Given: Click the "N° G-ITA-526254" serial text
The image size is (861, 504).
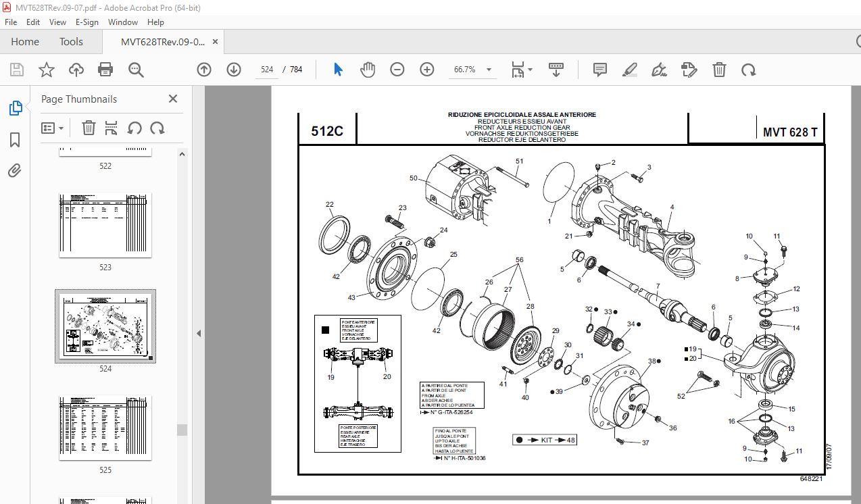Looking at the screenshot, I should [x=452, y=411].
